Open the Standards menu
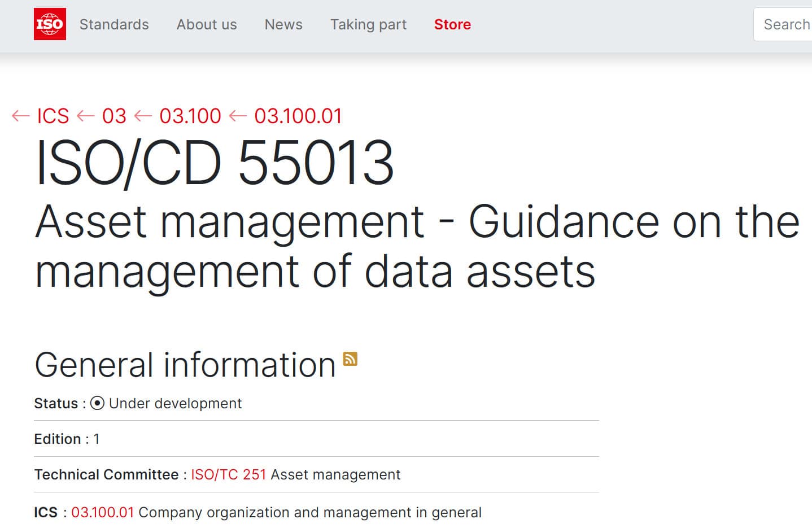The image size is (812, 528). tap(114, 24)
